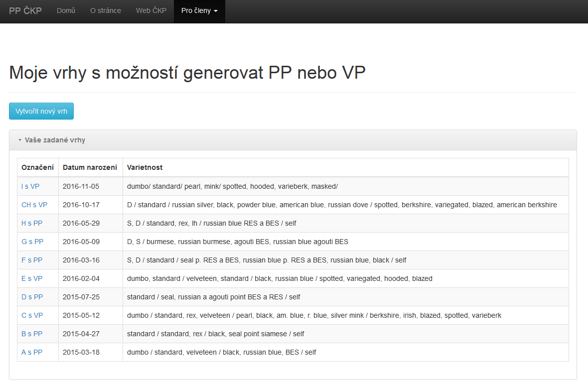Image resolution: width=588 pixels, height=392 pixels.
Task: Open litter C s VP
Action: pyautogui.click(x=32, y=315)
